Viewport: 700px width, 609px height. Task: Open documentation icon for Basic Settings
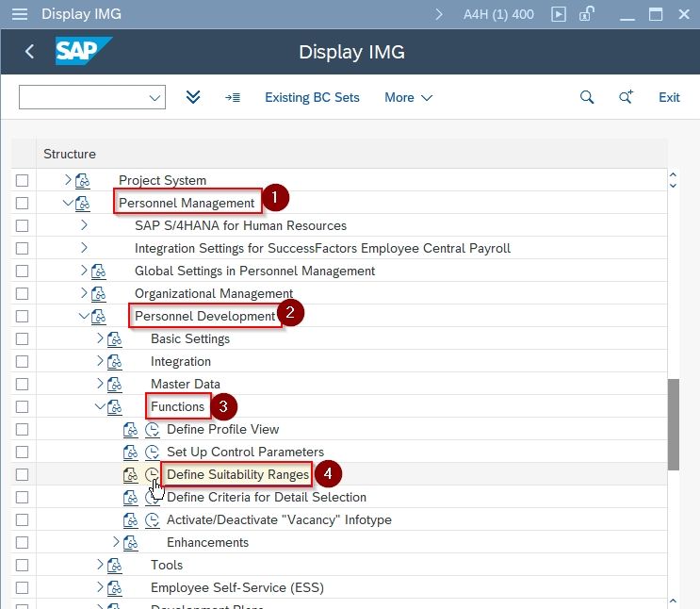pyautogui.click(x=114, y=339)
